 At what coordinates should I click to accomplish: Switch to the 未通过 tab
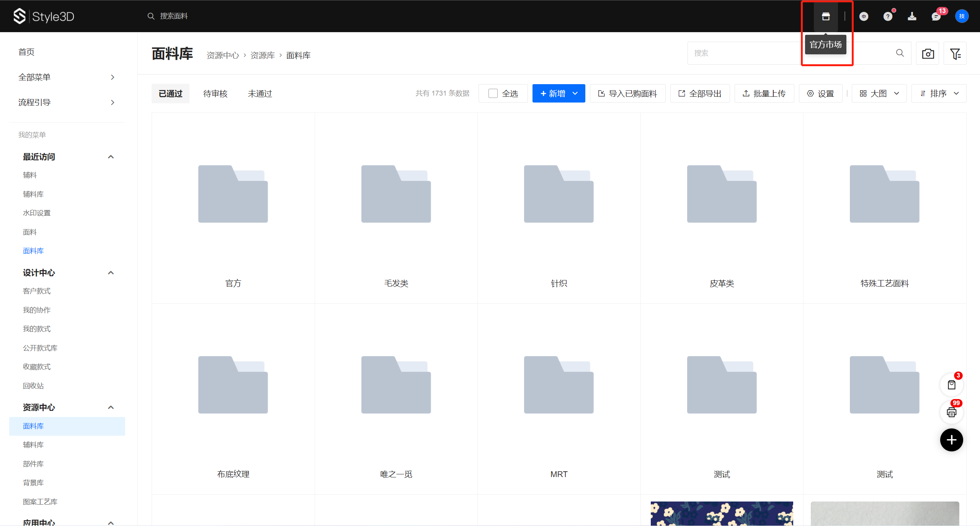pyautogui.click(x=260, y=94)
